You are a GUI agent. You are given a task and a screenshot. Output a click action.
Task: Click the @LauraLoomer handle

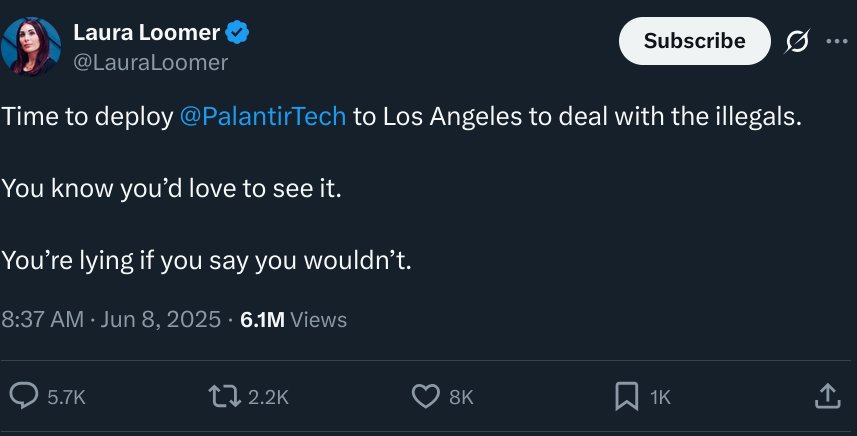(x=150, y=63)
